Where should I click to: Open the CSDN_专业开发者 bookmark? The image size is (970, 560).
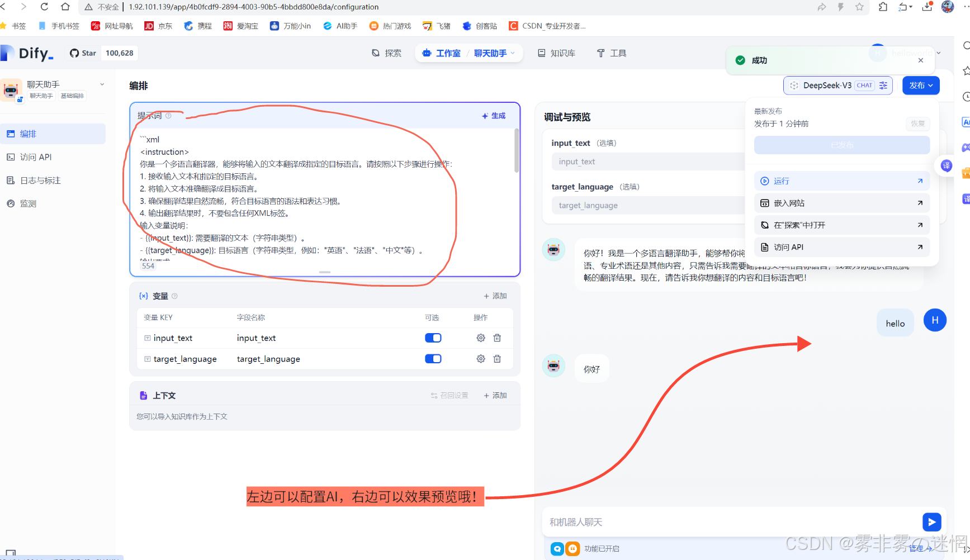[x=547, y=26]
